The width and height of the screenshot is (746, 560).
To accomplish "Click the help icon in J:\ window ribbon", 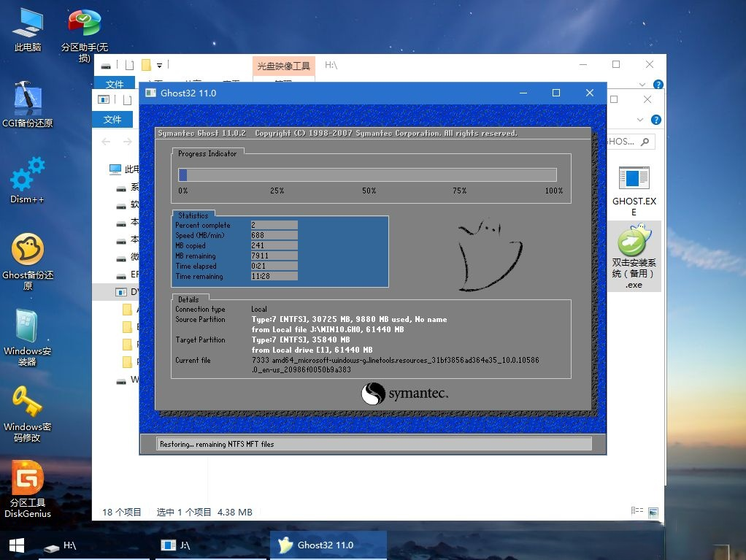I will tap(655, 120).
